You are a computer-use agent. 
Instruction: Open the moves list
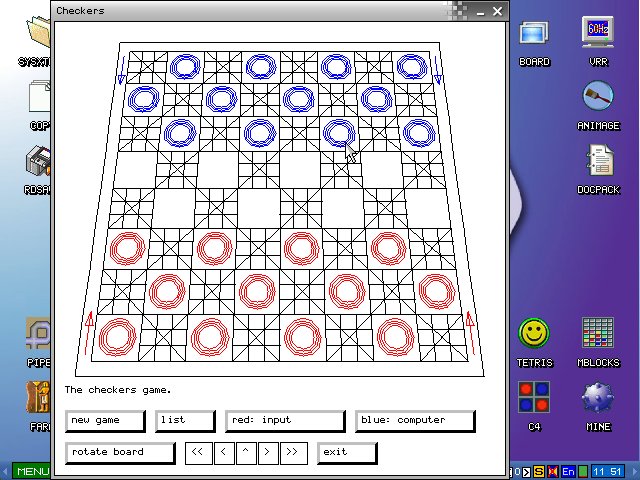click(184, 420)
